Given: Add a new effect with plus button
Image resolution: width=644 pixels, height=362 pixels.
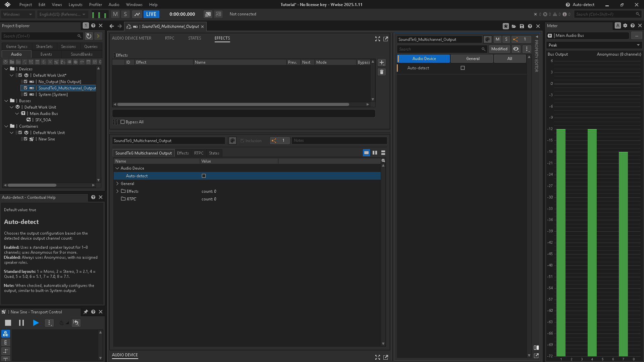Looking at the screenshot, I should pyautogui.click(x=382, y=63).
